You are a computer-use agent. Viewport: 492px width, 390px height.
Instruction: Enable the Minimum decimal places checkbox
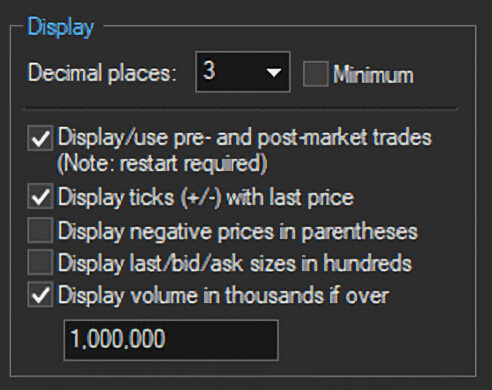tap(315, 74)
